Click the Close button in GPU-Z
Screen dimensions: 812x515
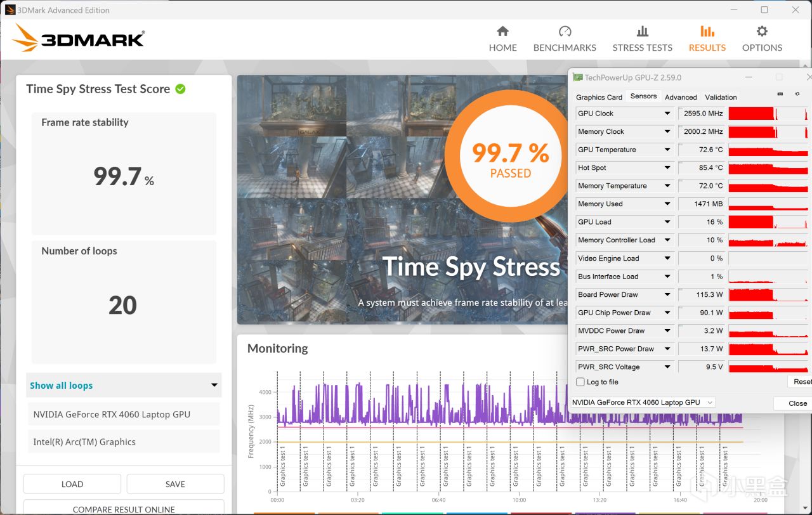pyautogui.click(x=793, y=403)
